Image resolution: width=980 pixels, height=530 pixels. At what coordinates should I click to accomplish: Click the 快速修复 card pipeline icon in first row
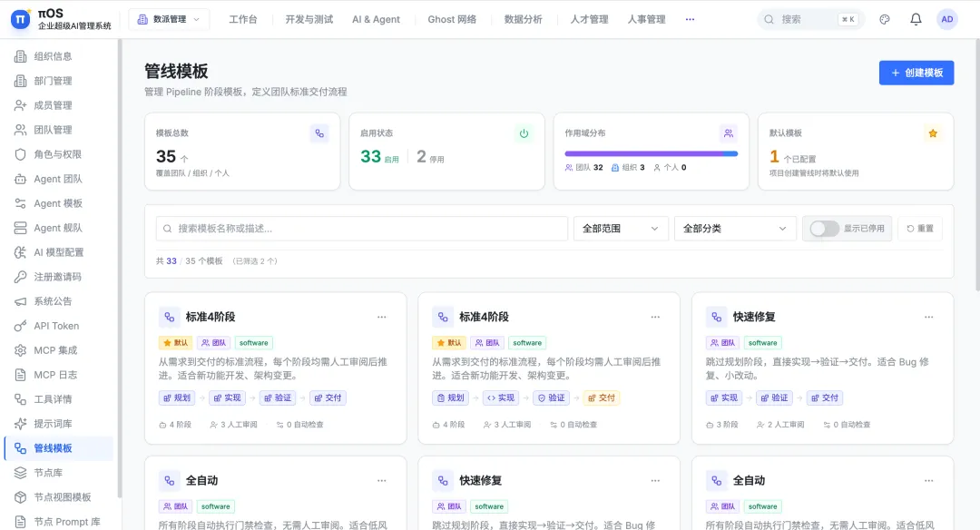pyautogui.click(x=716, y=317)
